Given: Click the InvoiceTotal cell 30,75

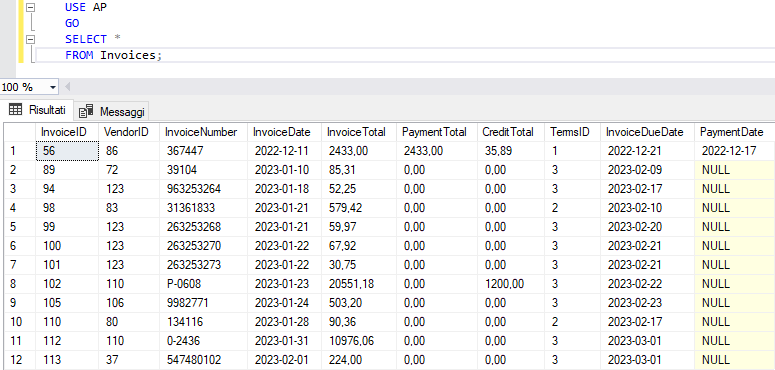Looking at the screenshot, I should (359, 265).
